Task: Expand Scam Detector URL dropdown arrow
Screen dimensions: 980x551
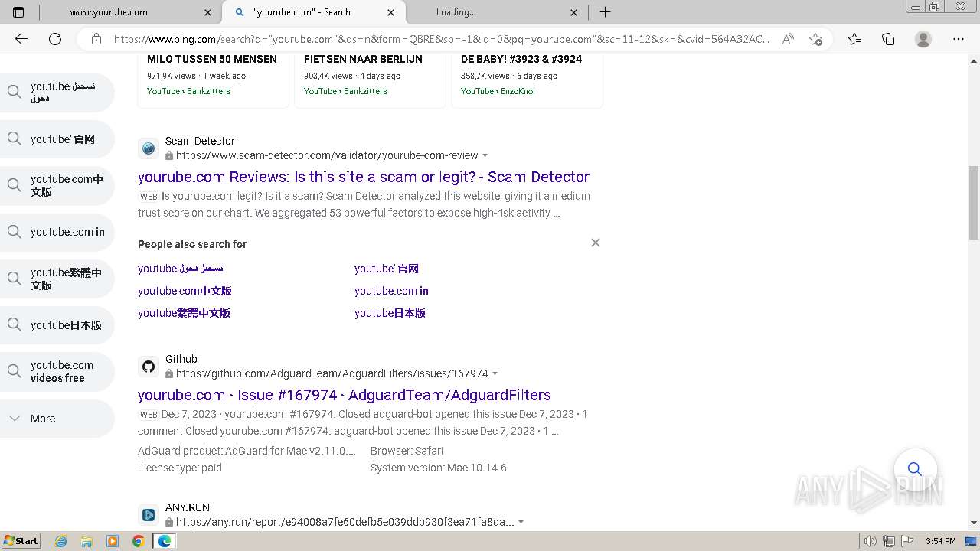Action: point(485,155)
